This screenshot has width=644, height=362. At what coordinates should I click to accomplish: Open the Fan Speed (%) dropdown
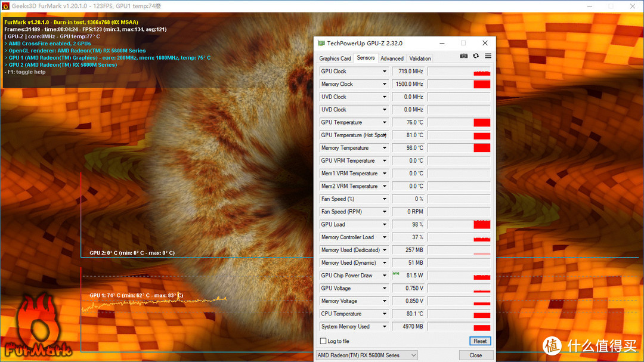click(385, 199)
